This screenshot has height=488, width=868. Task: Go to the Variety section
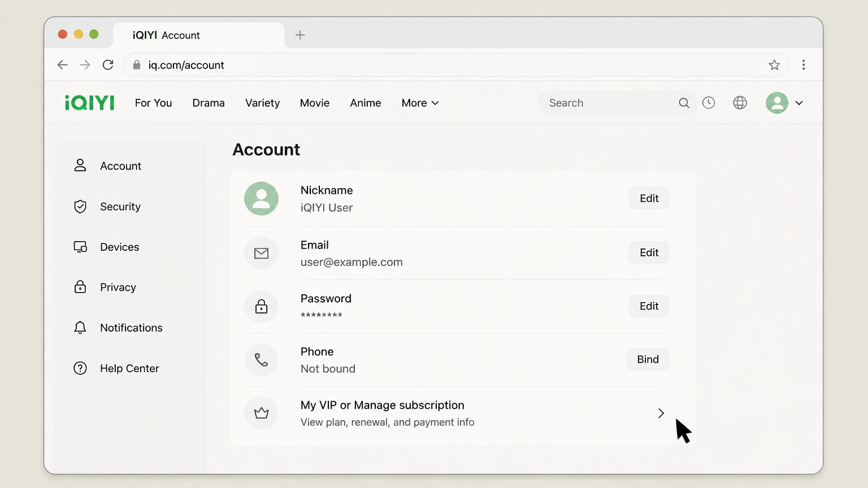pos(262,103)
